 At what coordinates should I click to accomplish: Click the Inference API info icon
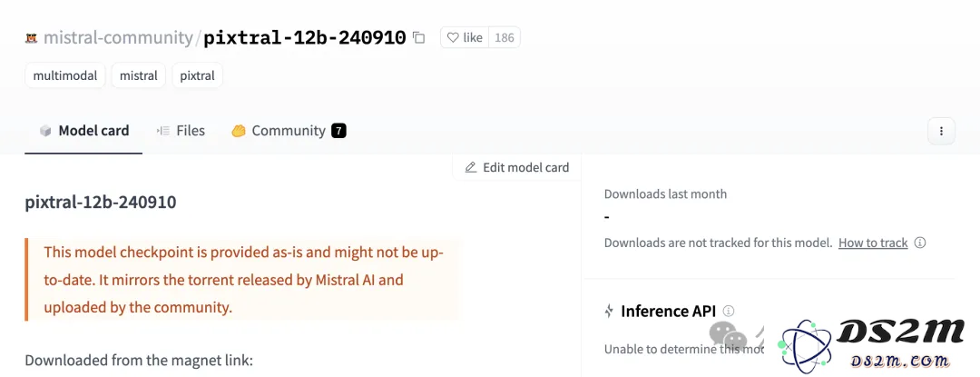[x=728, y=311]
